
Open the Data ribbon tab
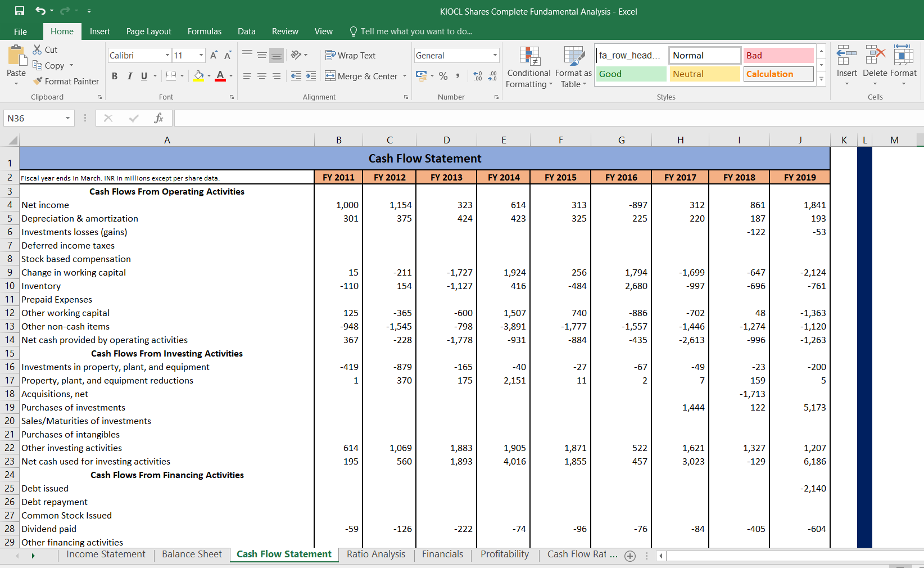246,31
